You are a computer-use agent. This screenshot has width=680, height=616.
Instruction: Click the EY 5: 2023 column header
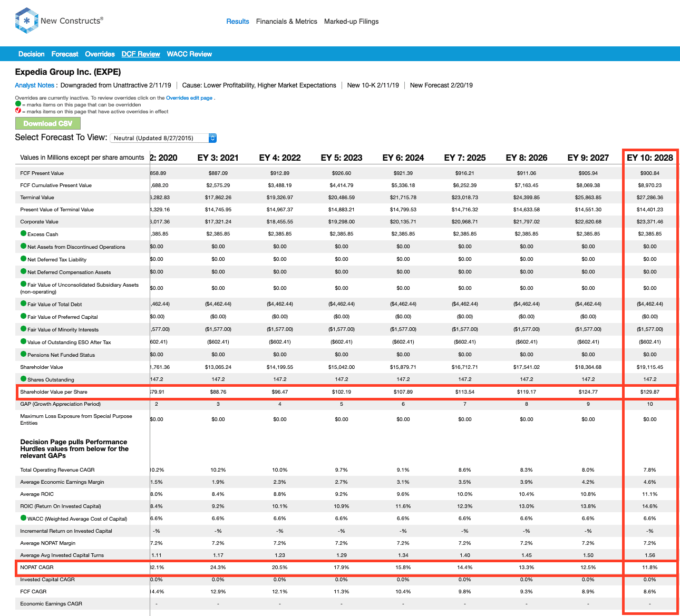[342, 158]
